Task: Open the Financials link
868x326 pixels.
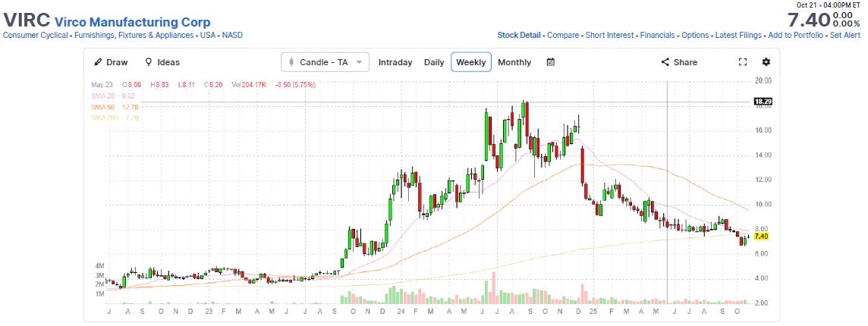Action: point(658,35)
